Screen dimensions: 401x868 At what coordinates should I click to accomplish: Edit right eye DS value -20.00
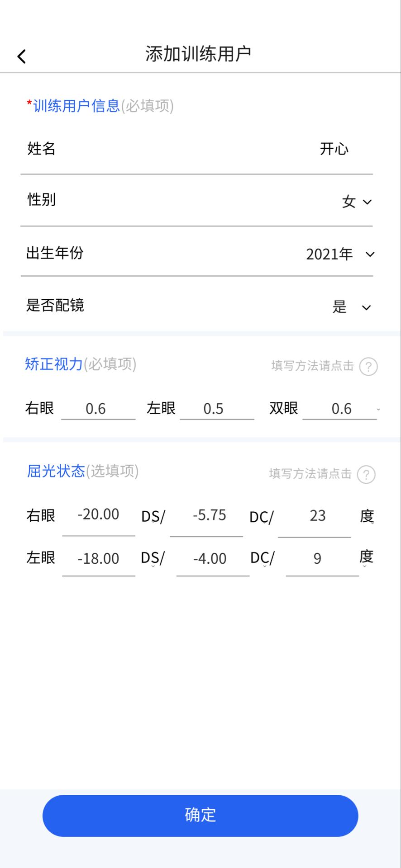click(x=99, y=515)
